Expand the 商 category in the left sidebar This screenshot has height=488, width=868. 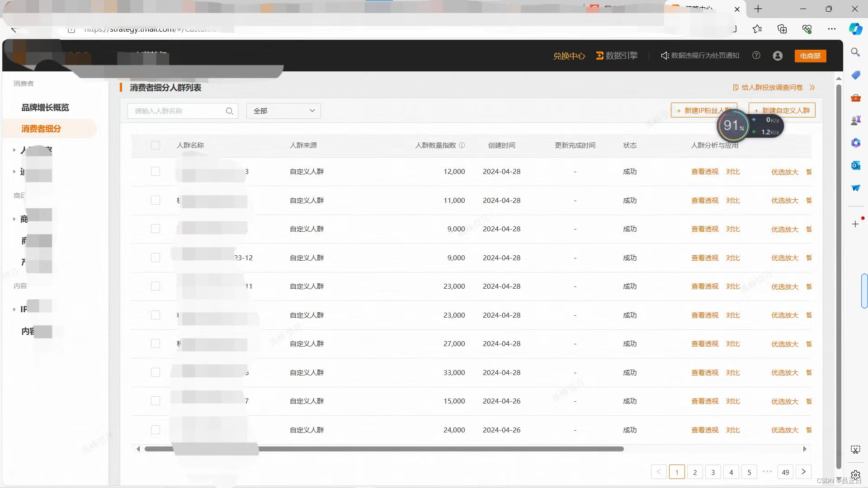[x=14, y=219]
